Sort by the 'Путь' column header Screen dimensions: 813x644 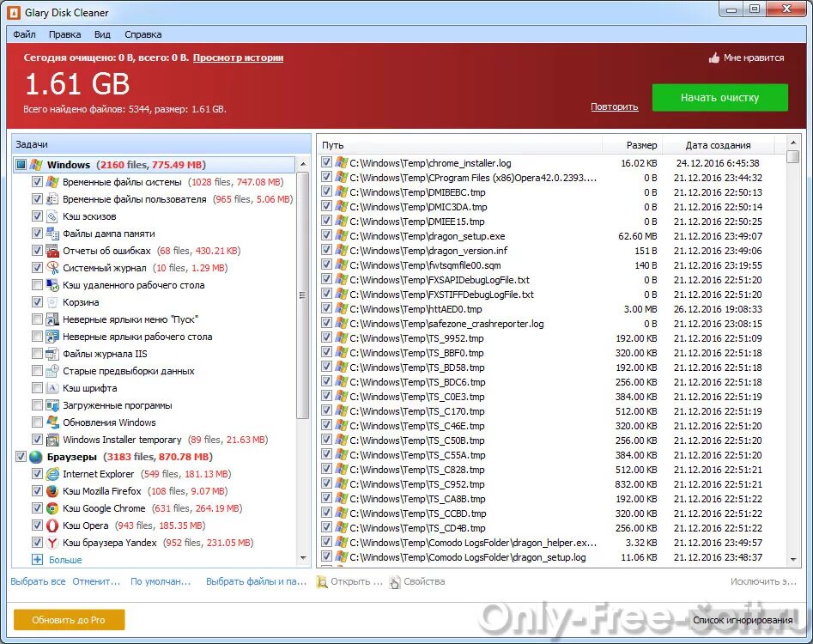[x=459, y=145]
